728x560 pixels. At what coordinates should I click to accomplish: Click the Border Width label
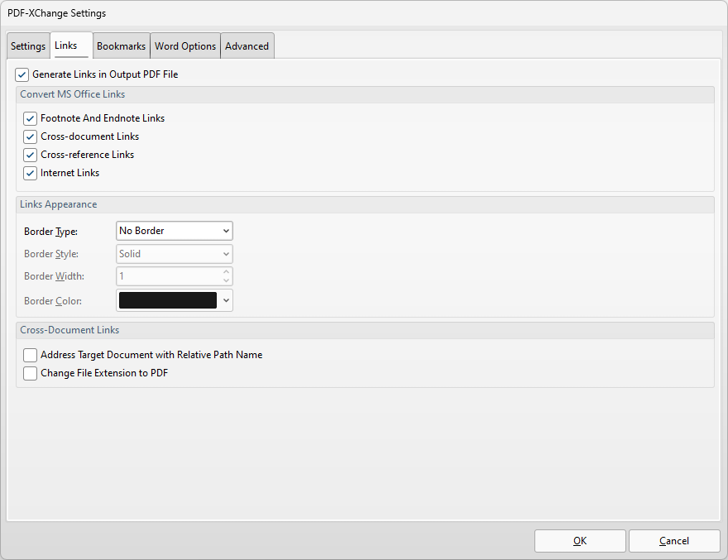[x=54, y=276]
